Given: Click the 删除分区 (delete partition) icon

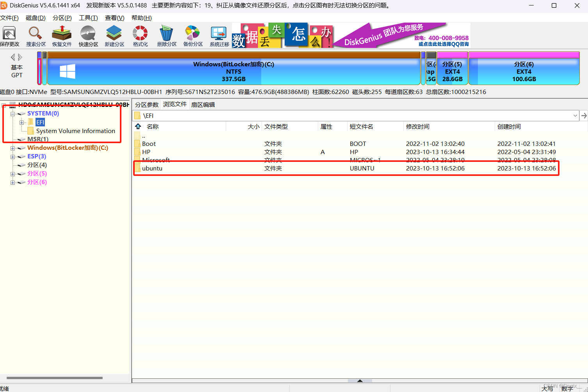Looking at the screenshot, I should 167,36.
